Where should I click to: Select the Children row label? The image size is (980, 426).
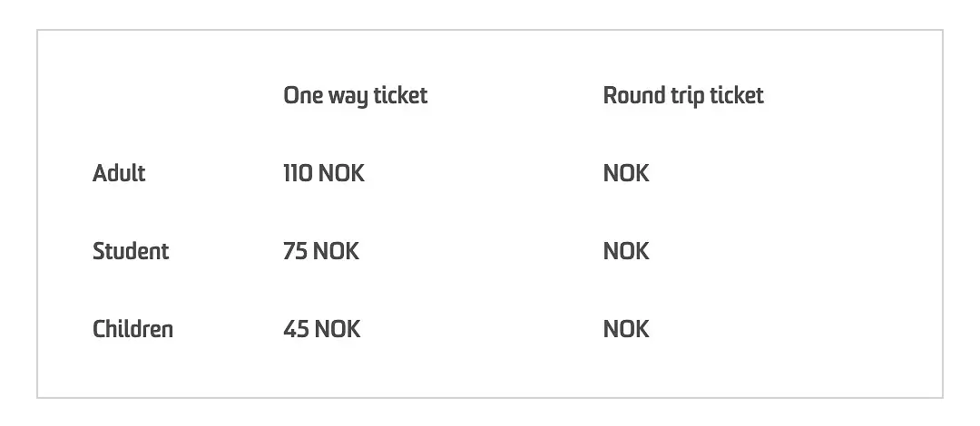[132, 329]
